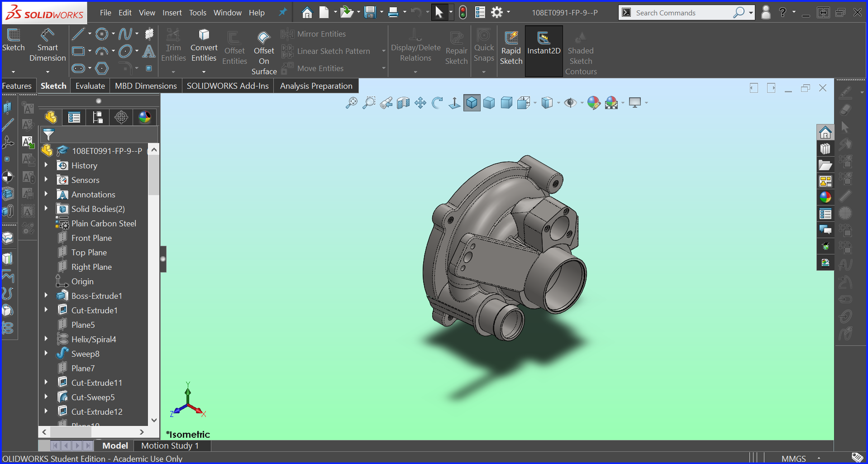868x464 pixels.
Task: Select the Circle sketch tool
Action: click(x=102, y=34)
